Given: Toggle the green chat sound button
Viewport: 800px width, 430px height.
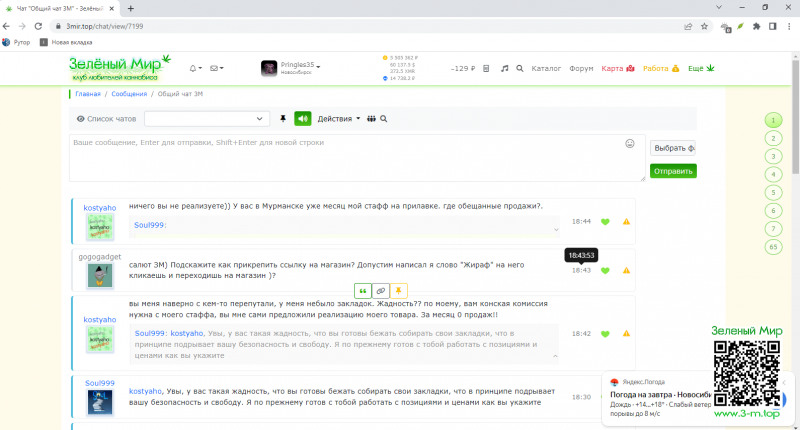Looking at the screenshot, I should click(x=302, y=119).
